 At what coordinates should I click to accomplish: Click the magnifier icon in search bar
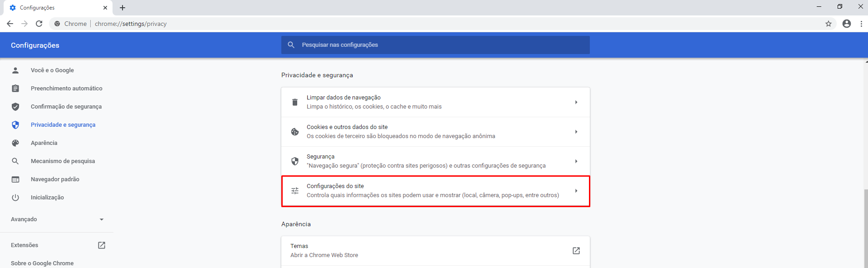pos(291,45)
